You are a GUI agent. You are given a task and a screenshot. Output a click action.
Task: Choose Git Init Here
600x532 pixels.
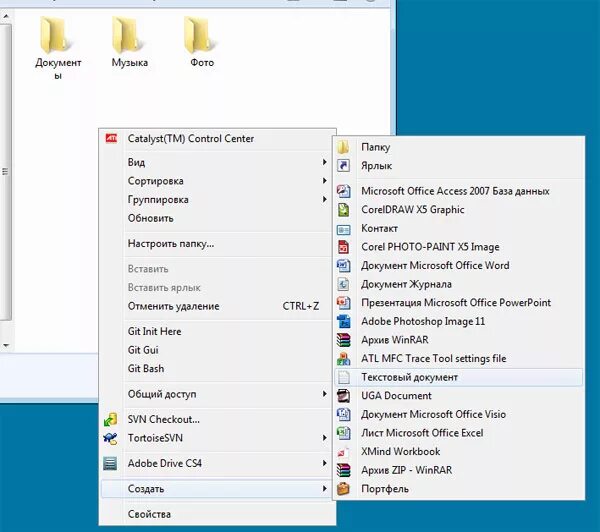[217, 331]
